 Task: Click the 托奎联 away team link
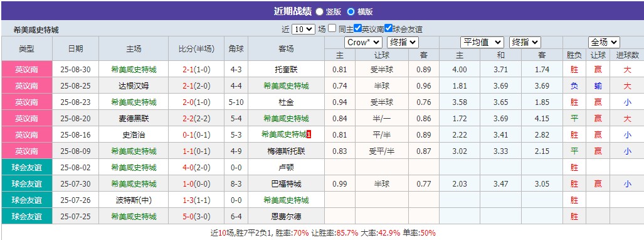pos(286,70)
